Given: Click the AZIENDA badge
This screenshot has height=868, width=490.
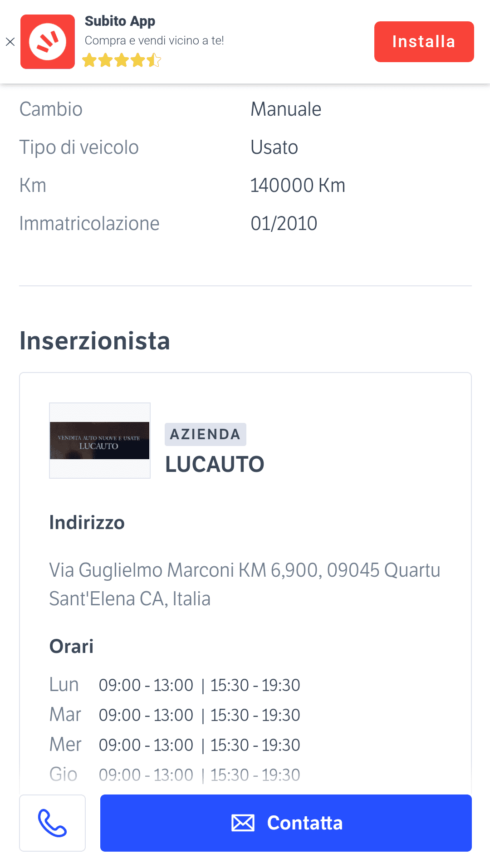Looking at the screenshot, I should pyautogui.click(x=205, y=434).
